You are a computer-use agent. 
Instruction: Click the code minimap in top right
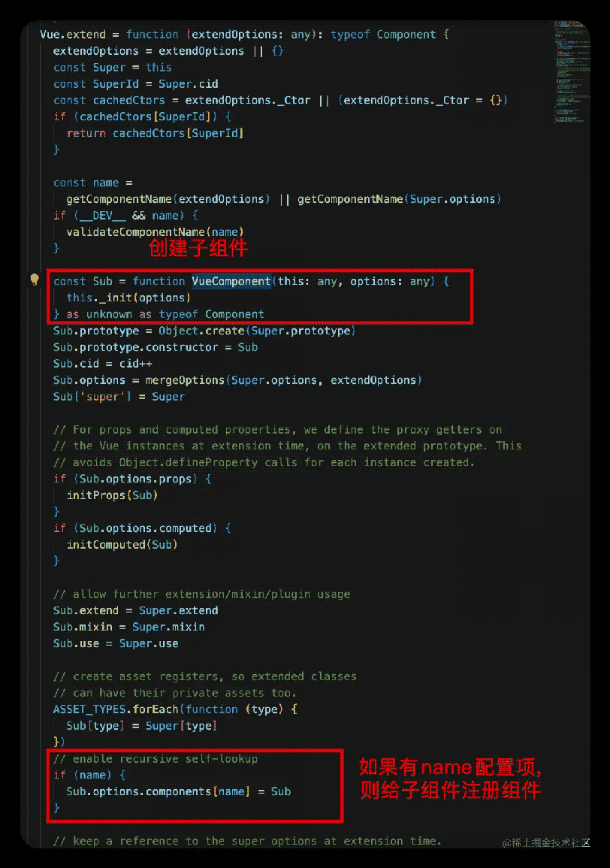coord(571,72)
